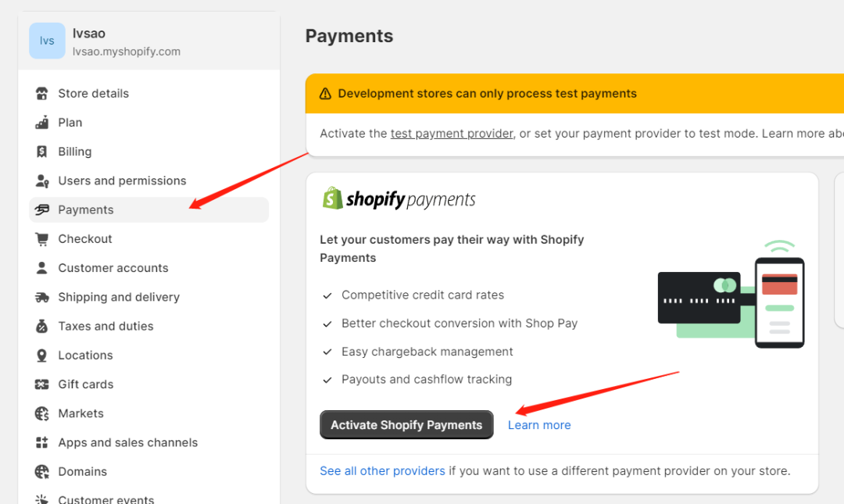Click the Gift cards icon

[42, 384]
